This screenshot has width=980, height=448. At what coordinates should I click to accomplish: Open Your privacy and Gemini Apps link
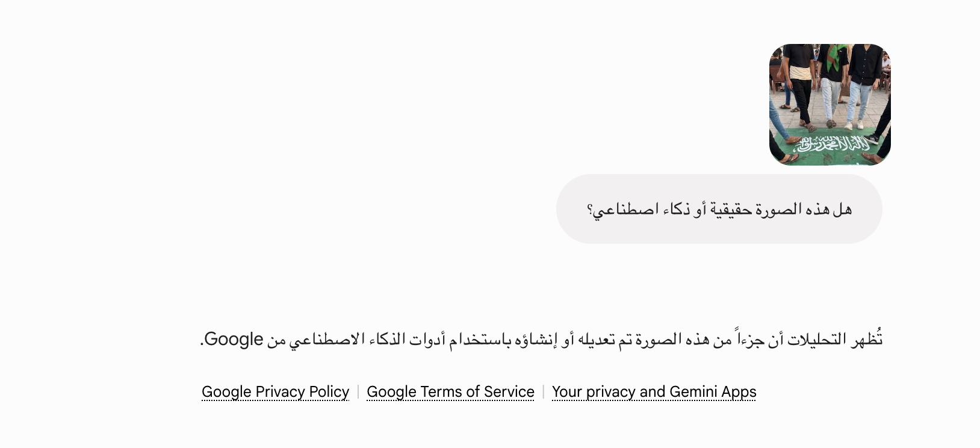(x=654, y=392)
